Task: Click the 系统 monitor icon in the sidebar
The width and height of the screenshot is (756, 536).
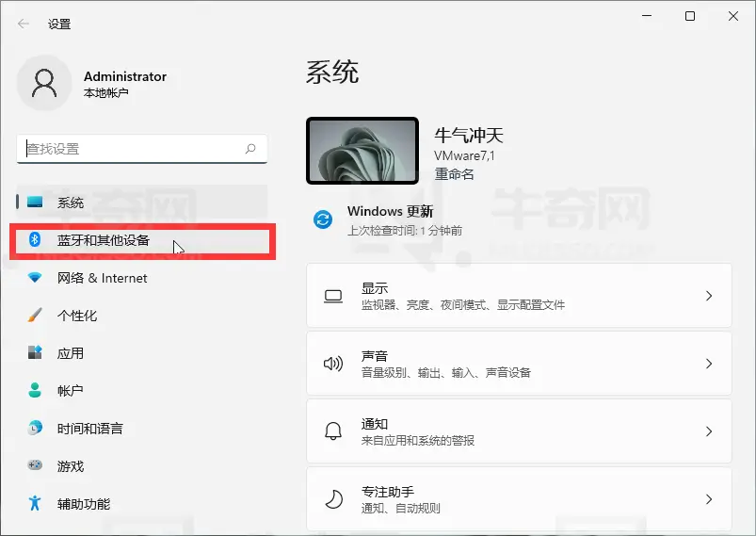Action: 35,202
